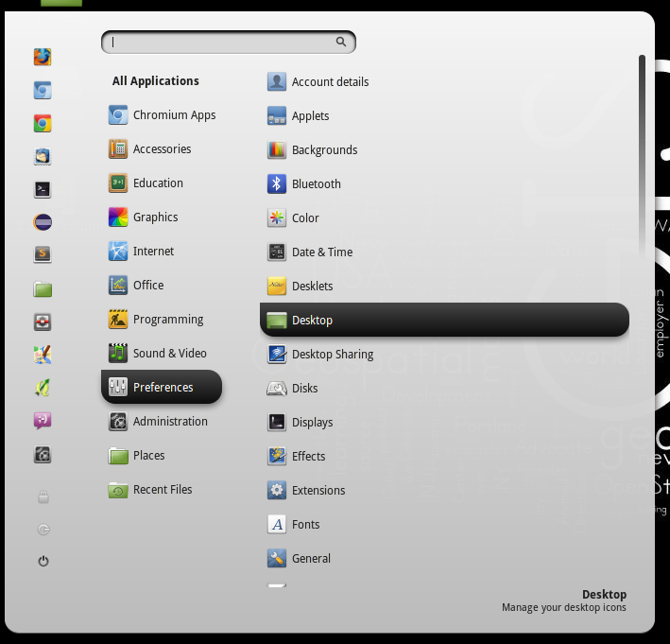The height and width of the screenshot is (644, 670).
Task: Select the highlighted Preferences category
Action: pyautogui.click(x=162, y=387)
